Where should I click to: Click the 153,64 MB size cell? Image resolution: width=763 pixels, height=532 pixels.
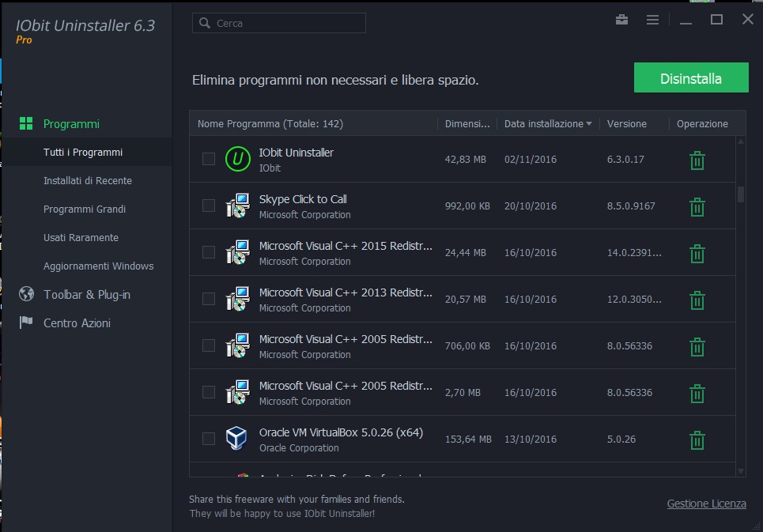(468, 439)
